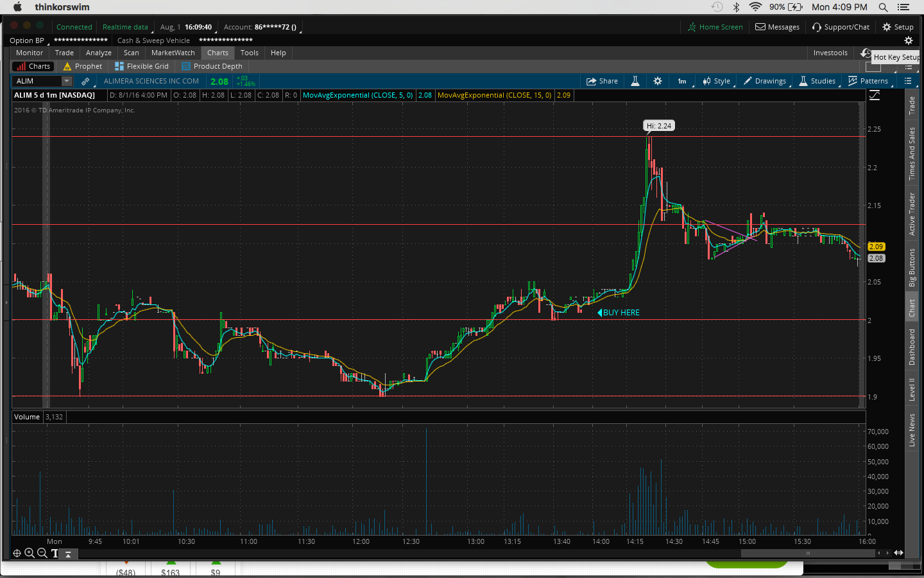This screenshot has height=578, width=924.
Task: Open ALIM symbol dropdown arrow
Action: [x=67, y=81]
